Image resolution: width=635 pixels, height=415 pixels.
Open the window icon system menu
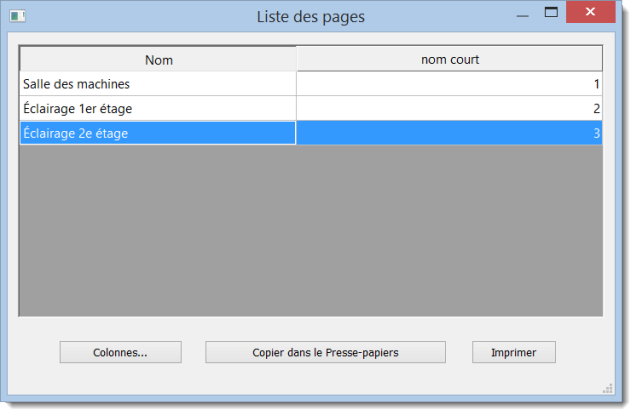[x=17, y=16]
